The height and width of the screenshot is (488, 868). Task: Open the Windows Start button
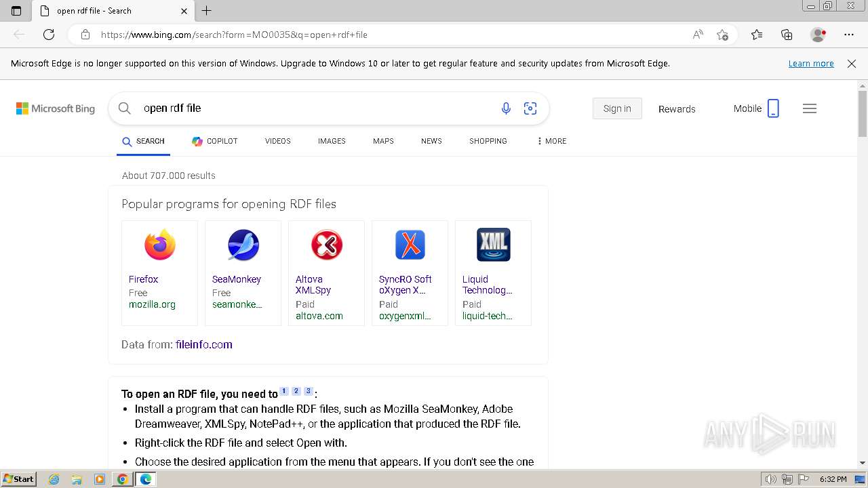[x=18, y=479]
